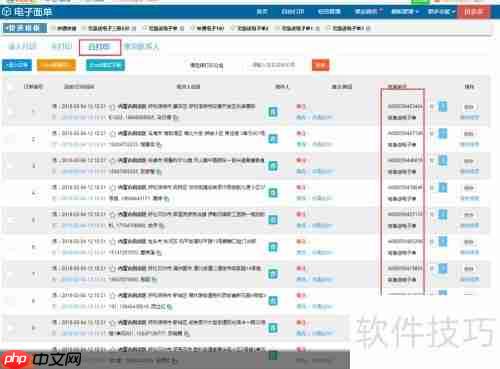This screenshot has height=369, width=500.
Task: Tick the select-all checkbox in table header
Action: coord(11,87)
